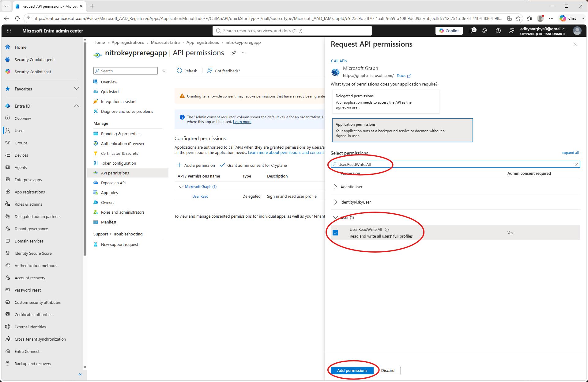Open the portal Settings gear icon
The height and width of the screenshot is (382, 588).
(x=485, y=31)
